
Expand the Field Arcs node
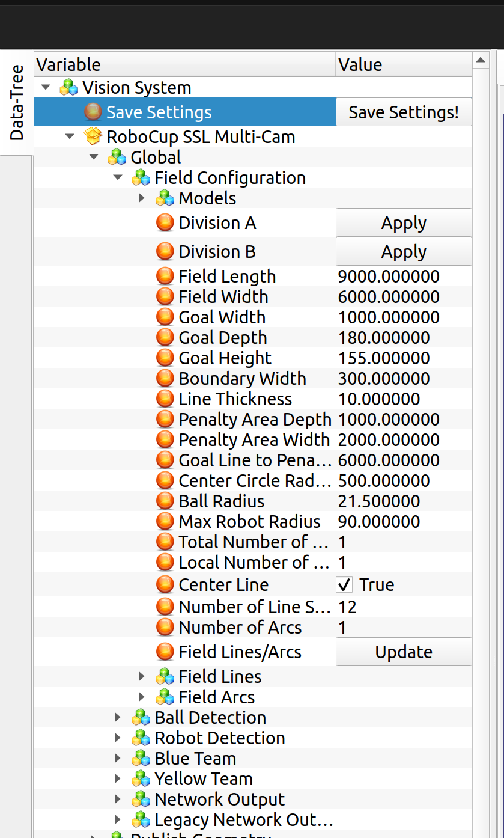tap(142, 697)
